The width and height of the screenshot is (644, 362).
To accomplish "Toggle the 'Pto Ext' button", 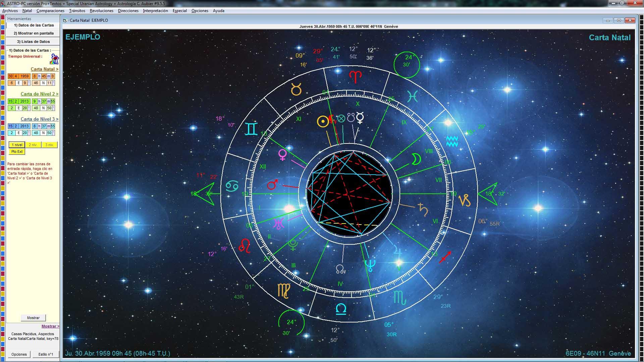I will [x=17, y=152].
